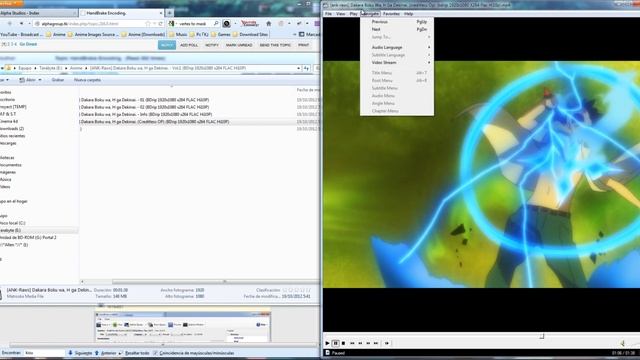Expand the Video Stream submenu
Image resolution: width=640 pixels, height=360 pixels.
pos(397,62)
